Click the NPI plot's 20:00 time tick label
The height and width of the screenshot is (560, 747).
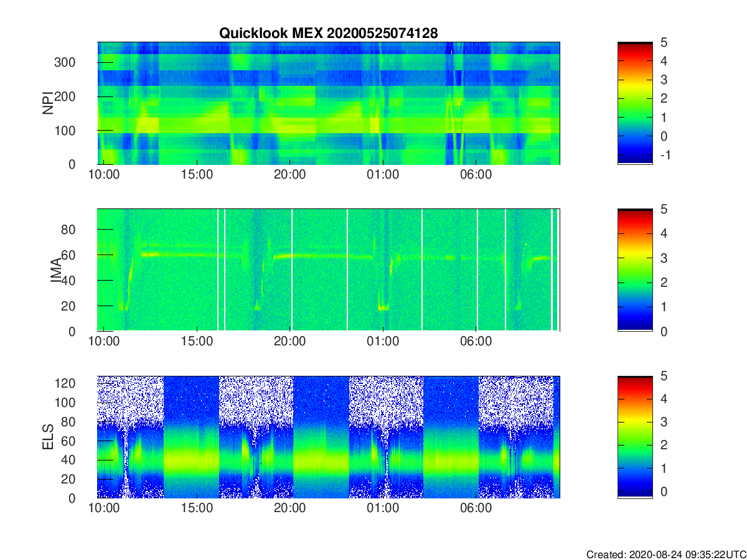[x=290, y=175]
